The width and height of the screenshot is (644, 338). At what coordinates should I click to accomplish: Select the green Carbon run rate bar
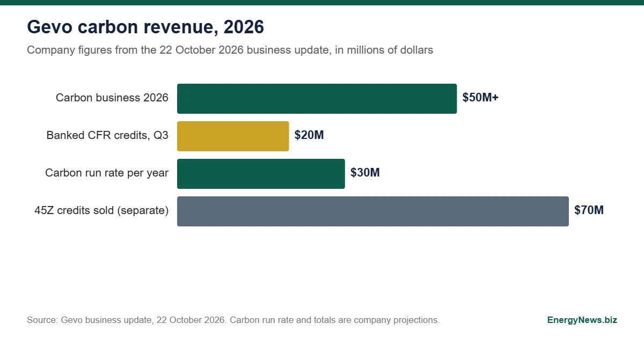261,174
